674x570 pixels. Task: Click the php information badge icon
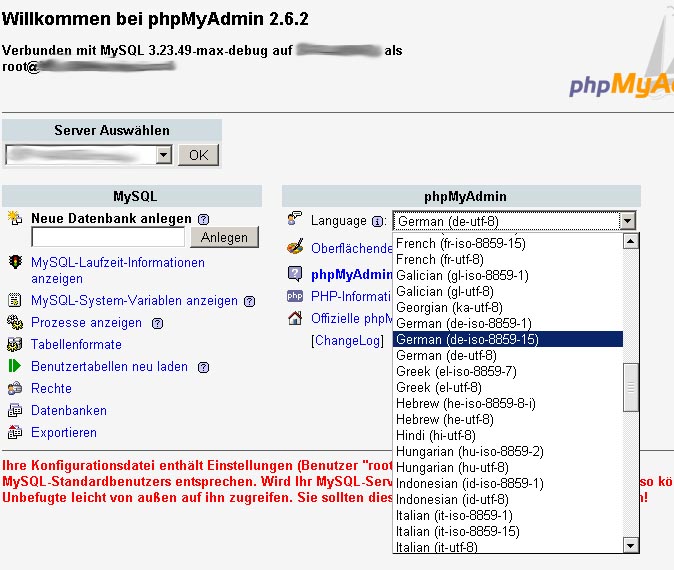click(295, 296)
